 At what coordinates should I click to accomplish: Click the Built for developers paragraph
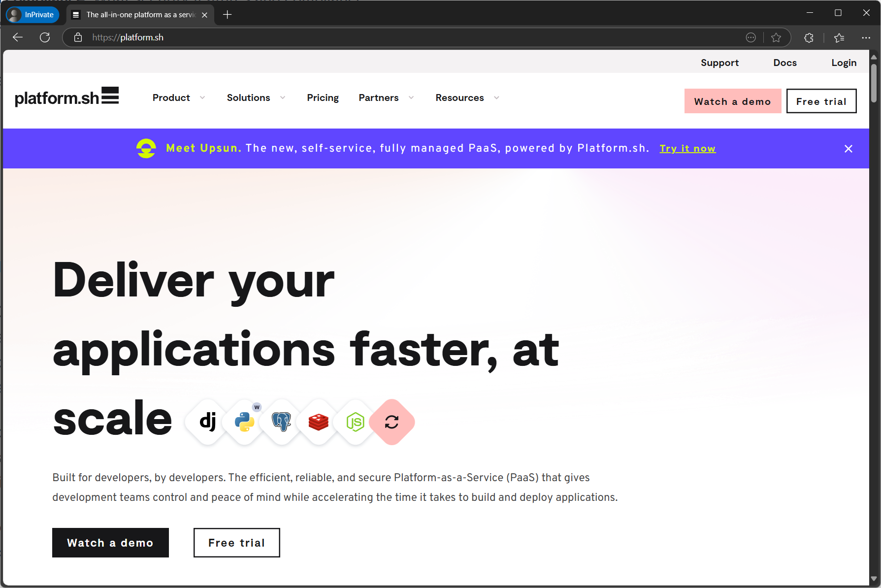(335, 487)
